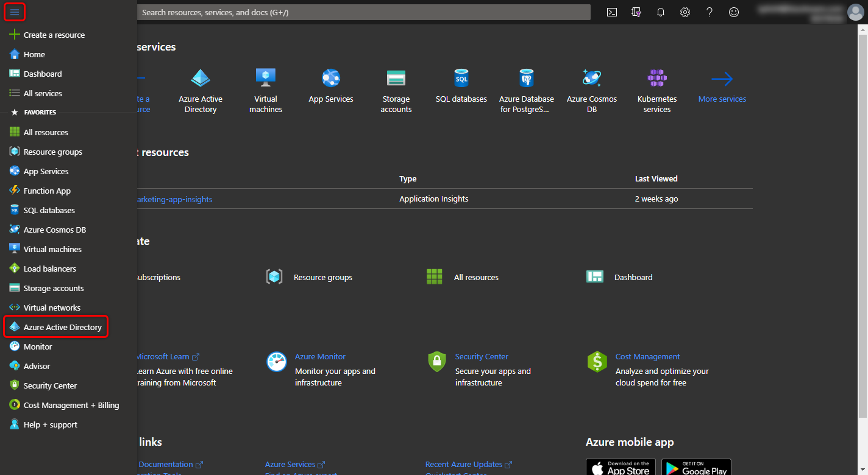Navigate to All resources tile icon
Screen dimensions: 868x475
tap(434, 277)
